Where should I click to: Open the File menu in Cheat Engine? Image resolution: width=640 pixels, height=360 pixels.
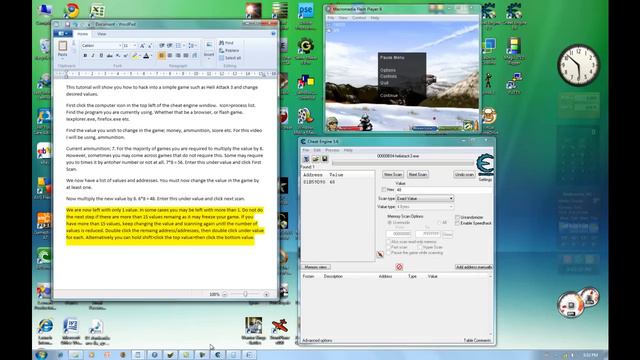click(306, 150)
